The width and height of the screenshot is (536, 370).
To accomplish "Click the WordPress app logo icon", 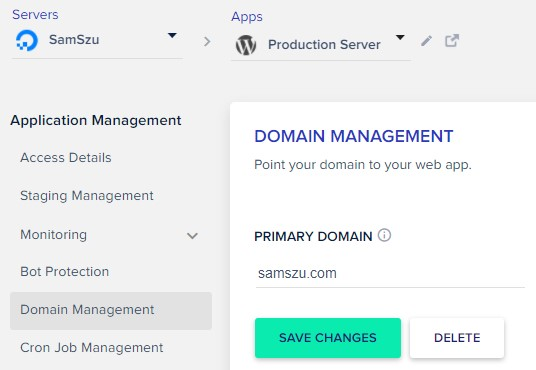I will point(246,45).
